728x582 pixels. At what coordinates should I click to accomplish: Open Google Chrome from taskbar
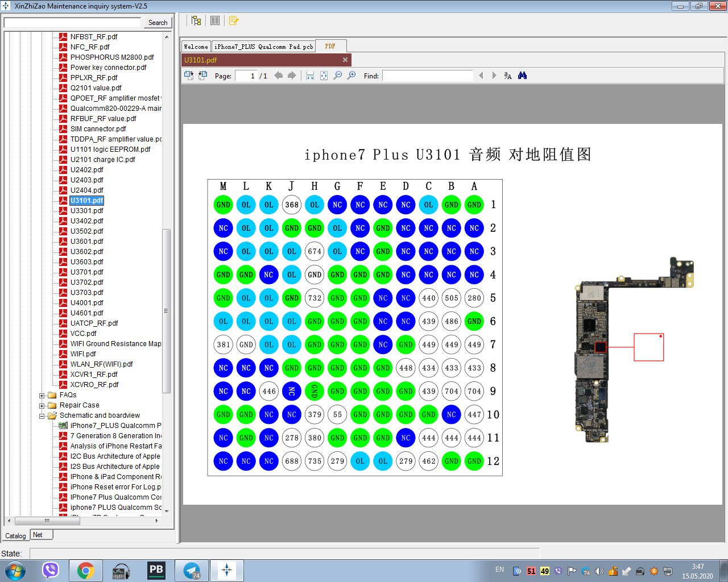coord(86,570)
